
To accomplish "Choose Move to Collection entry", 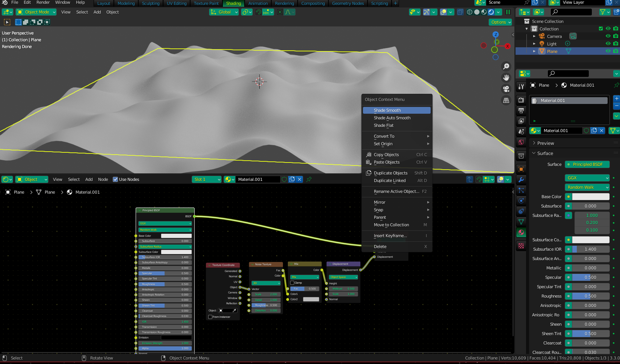I will coord(397,225).
